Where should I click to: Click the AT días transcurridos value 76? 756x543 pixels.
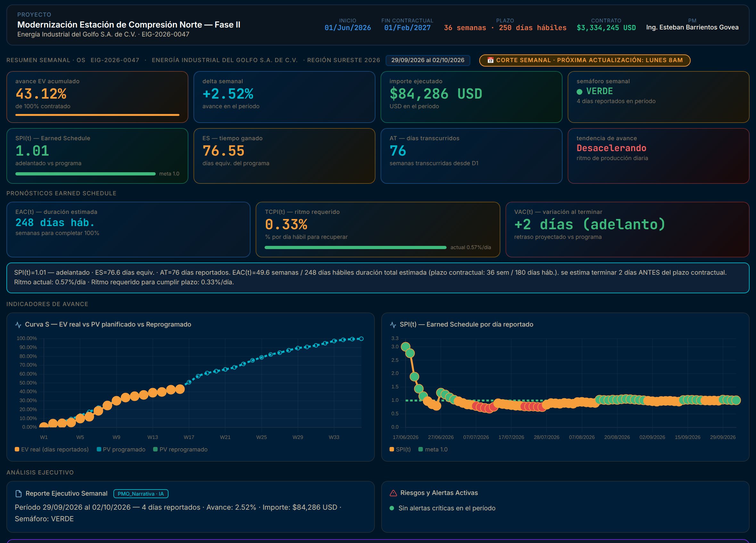click(x=398, y=151)
